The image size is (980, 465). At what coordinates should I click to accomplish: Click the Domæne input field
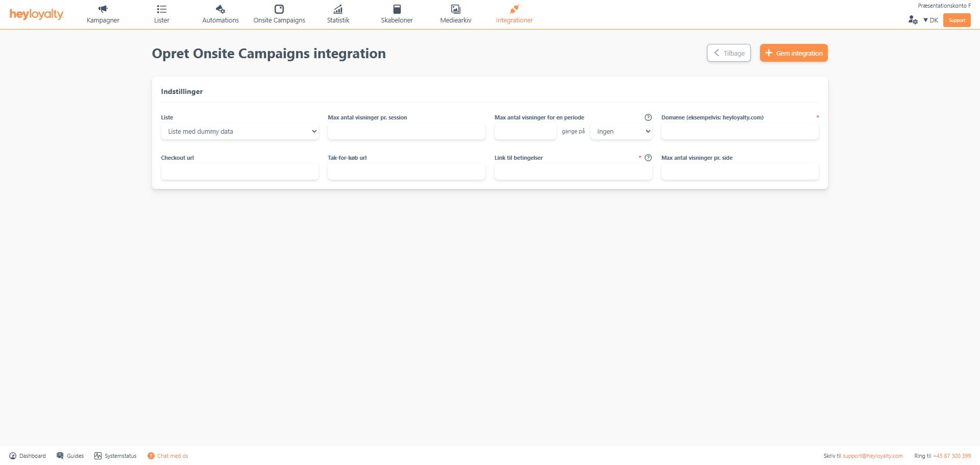[x=740, y=132]
